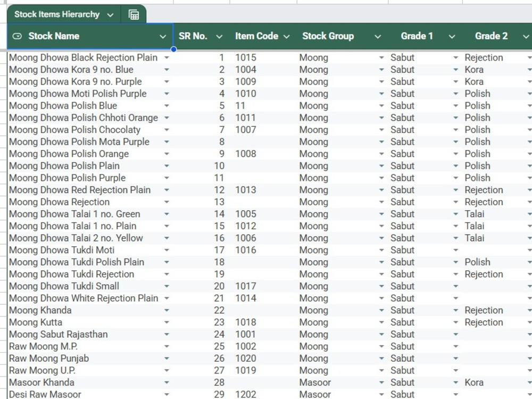
Task: Open Stock Group column header dropdown
Action: (378, 37)
